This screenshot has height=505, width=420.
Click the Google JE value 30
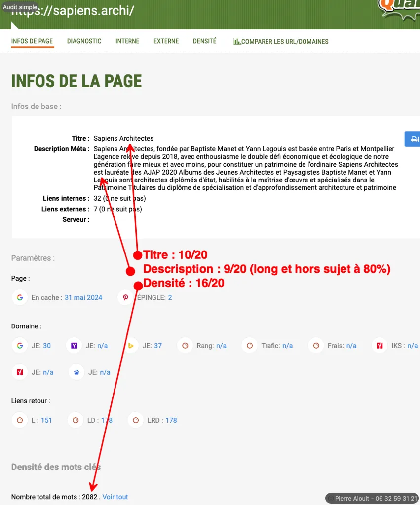pyautogui.click(x=47, y=346)
